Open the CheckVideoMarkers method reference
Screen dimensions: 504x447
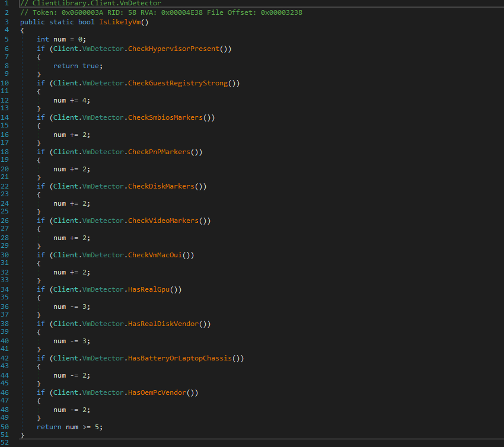click(163, 221)
